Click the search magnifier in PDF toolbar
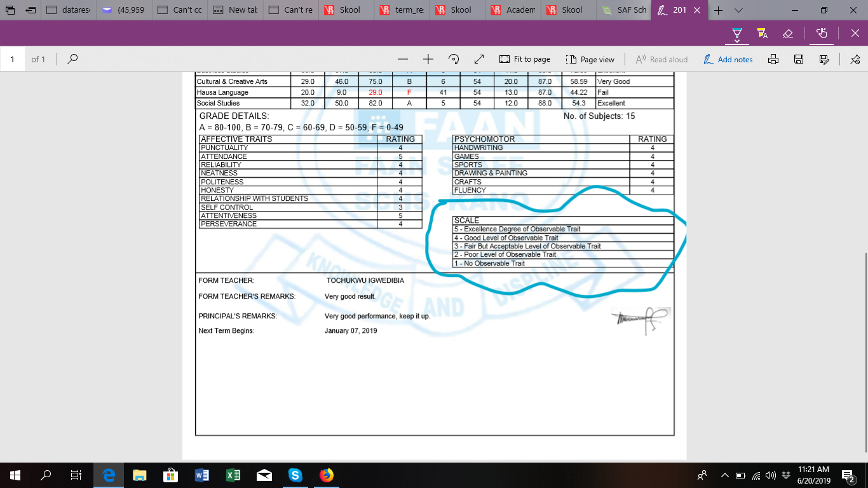 [73, 59]
